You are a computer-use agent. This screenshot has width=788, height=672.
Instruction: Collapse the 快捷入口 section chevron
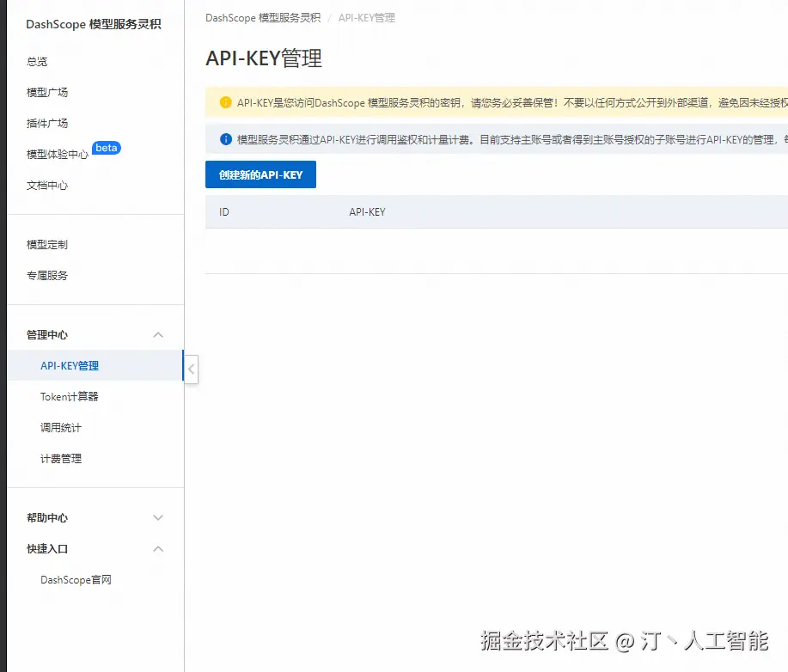(x=158, y=549)
